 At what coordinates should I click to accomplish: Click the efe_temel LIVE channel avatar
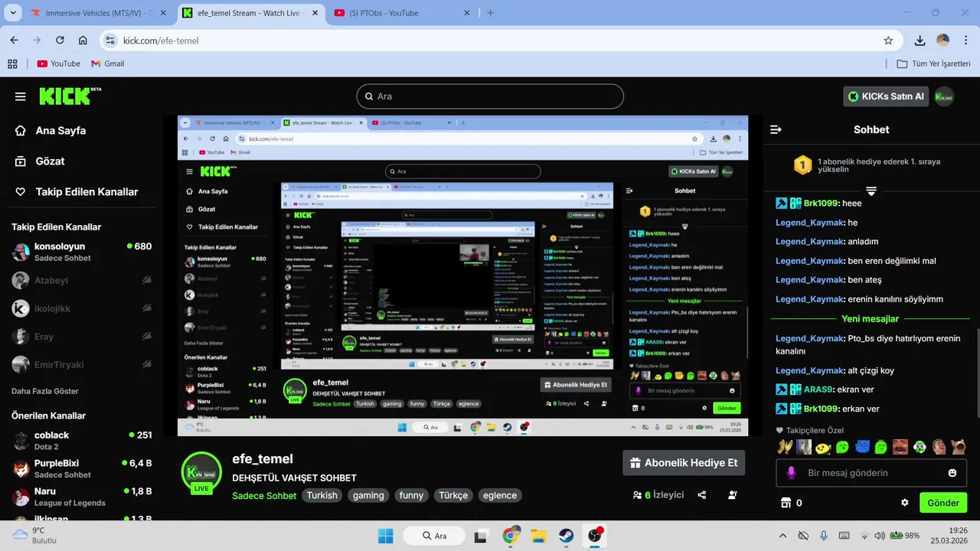[201, 473]
